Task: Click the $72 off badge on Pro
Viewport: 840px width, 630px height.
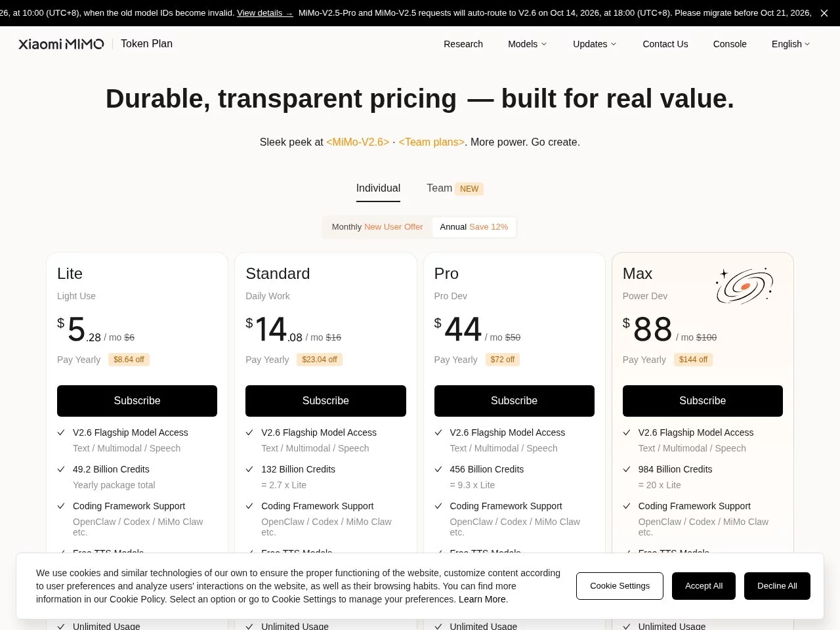Action: (503, 360)
